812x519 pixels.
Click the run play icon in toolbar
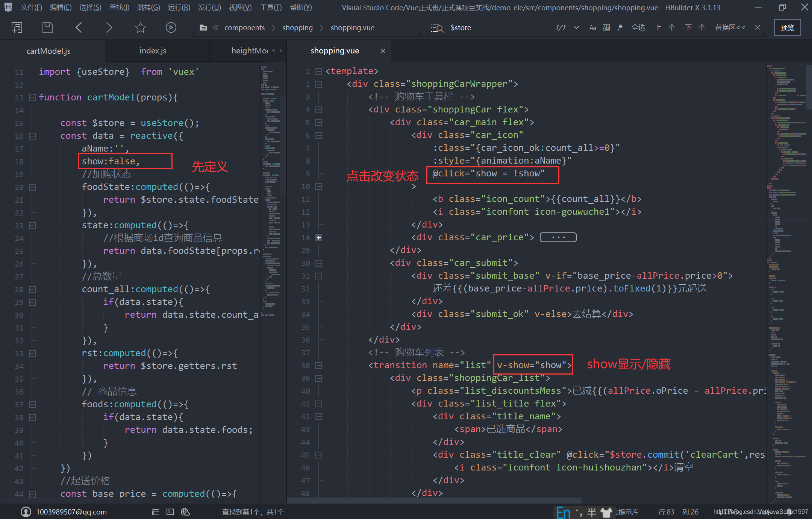tap(171, 27)
